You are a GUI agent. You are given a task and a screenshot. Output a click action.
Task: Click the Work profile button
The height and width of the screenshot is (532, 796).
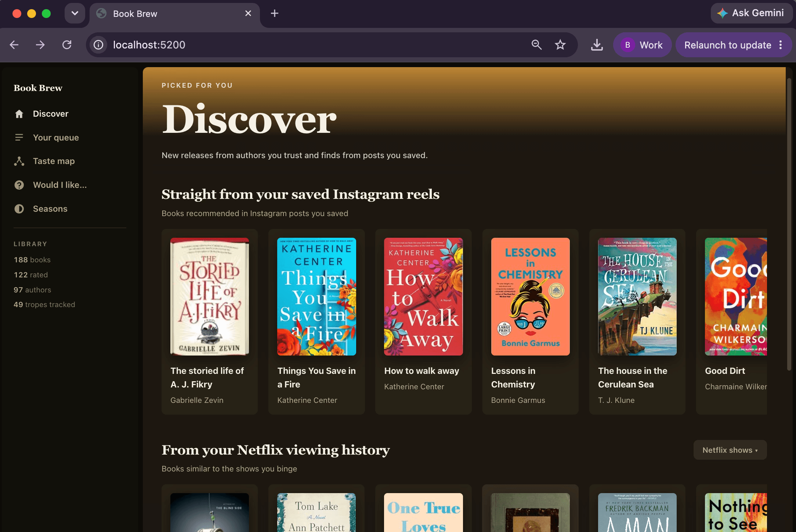[643, 45]
